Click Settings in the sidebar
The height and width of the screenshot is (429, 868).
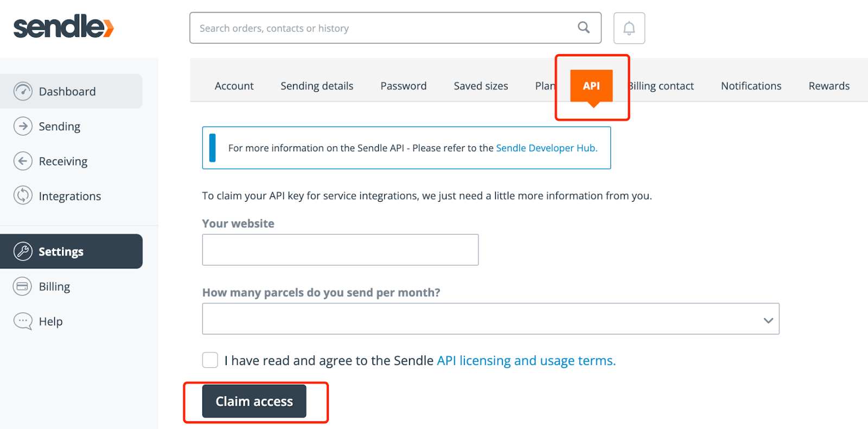[x=71, y=251]
